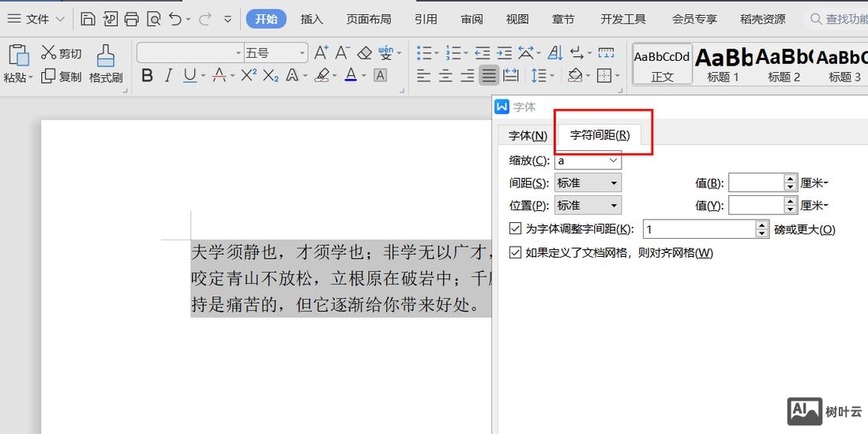The image size is (868, 434).
Task: Decrease font size with A- icon
Action: coord(343,53)
